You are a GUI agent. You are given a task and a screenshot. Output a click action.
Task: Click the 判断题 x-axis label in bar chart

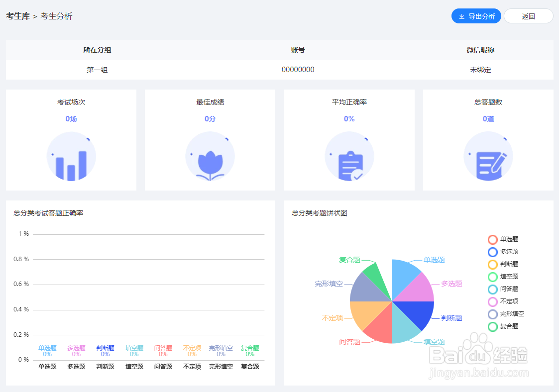(105, 366)
